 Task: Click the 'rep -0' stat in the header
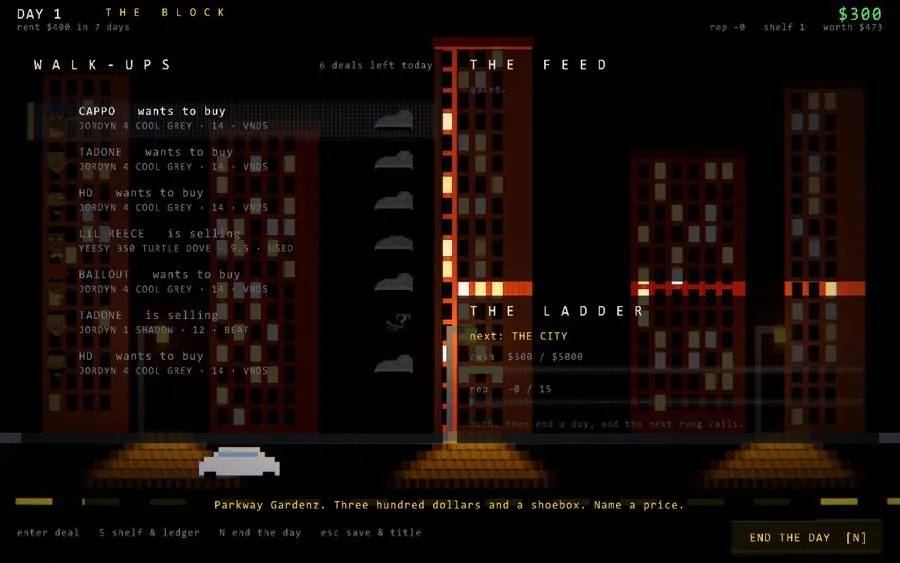[727, 27]
